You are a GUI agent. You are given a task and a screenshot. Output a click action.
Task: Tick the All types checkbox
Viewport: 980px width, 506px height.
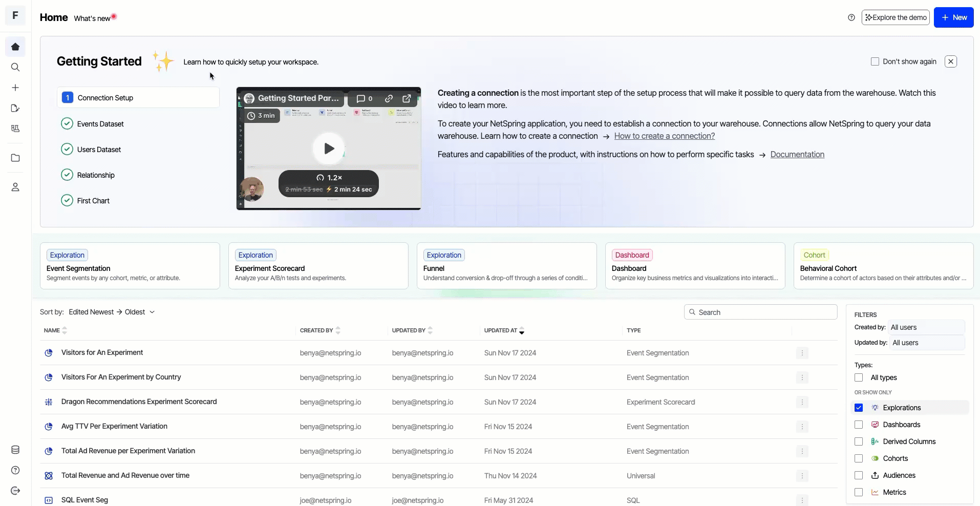click(x=859, y=377)
